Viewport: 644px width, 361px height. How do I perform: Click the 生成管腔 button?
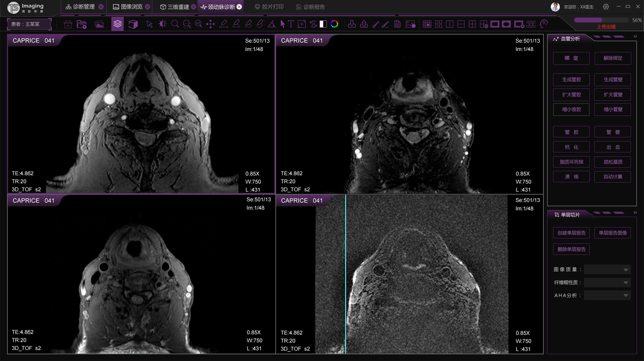coord(571,79)
